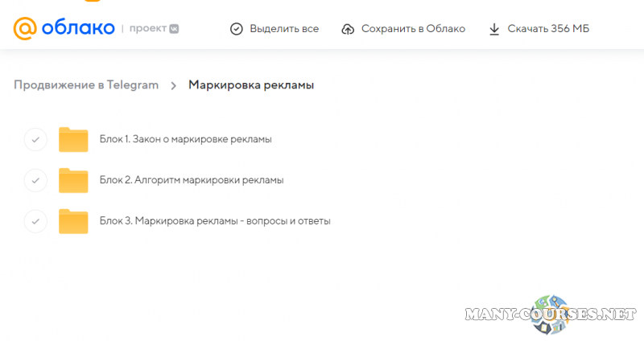
Task: Open the Блок 3 folder icon
Action: (73, 221)
